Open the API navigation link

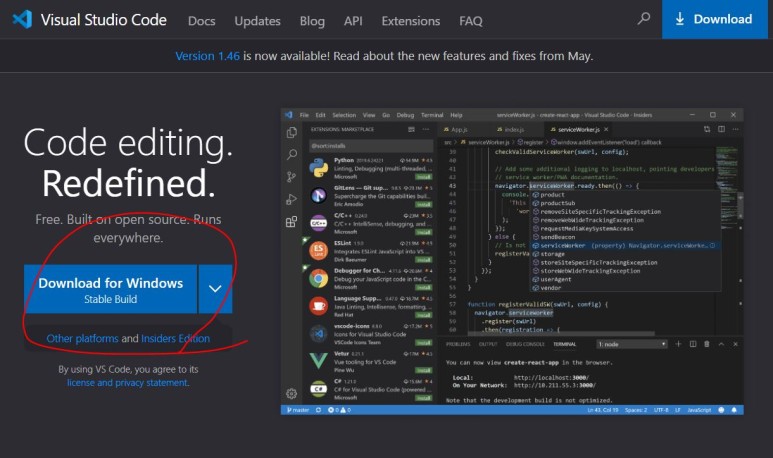[353, 21]
